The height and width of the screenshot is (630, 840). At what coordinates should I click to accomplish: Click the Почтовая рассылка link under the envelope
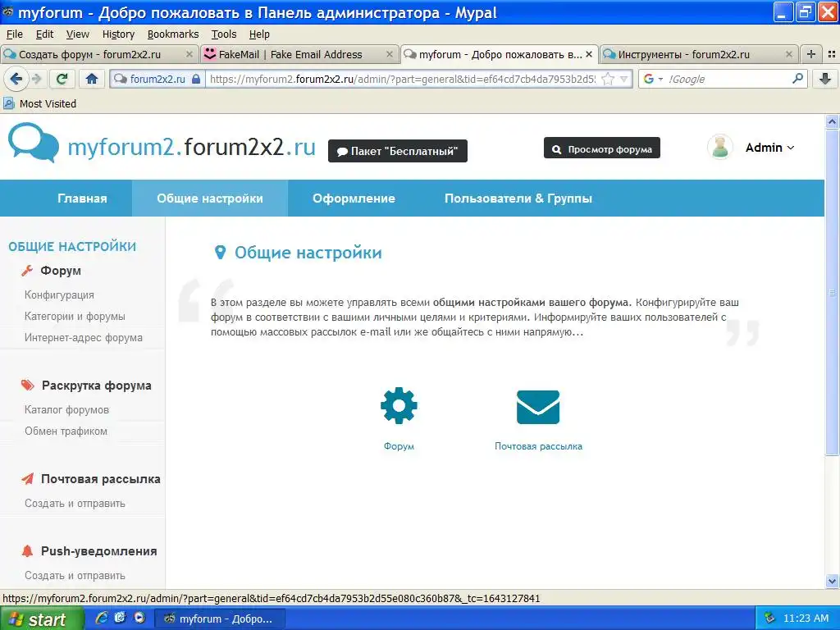tap(538, 445)
